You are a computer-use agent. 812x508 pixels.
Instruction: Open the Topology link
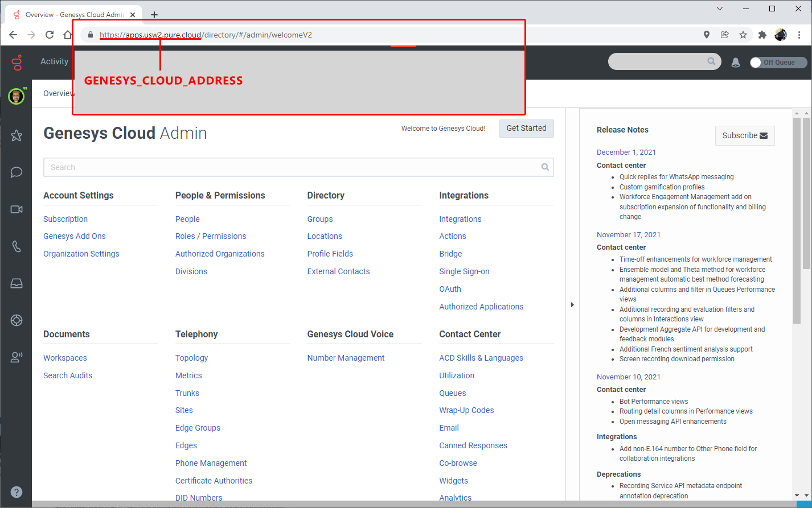tap(191, 358)
